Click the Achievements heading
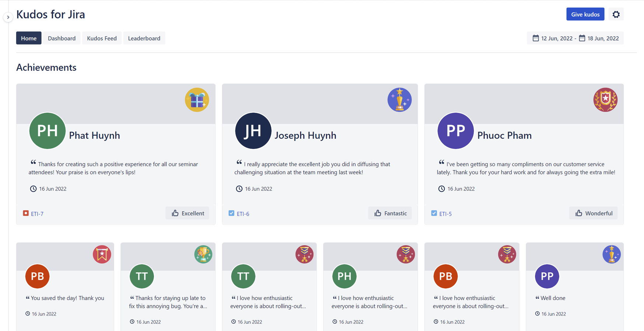644x331 pixels. click(46, 67)
